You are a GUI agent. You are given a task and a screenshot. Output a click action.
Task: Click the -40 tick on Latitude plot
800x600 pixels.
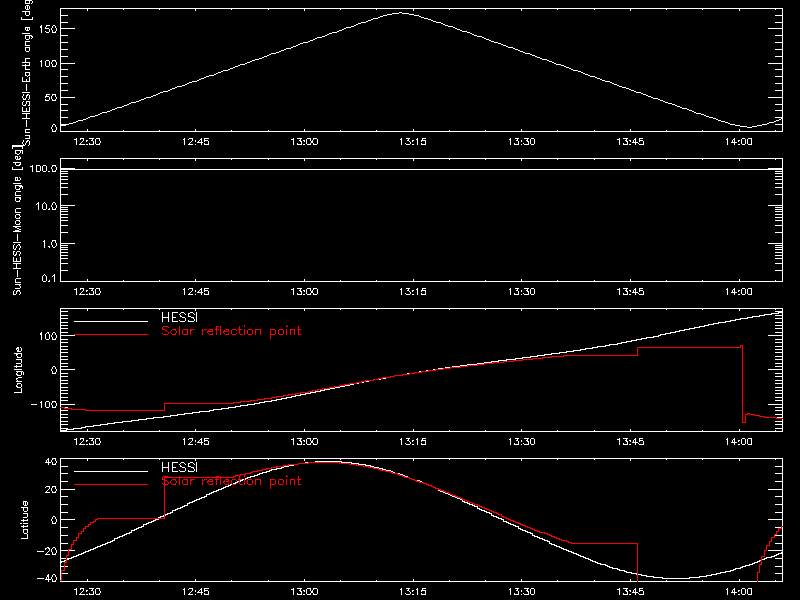pyautogui.click(x=47, y=579)
